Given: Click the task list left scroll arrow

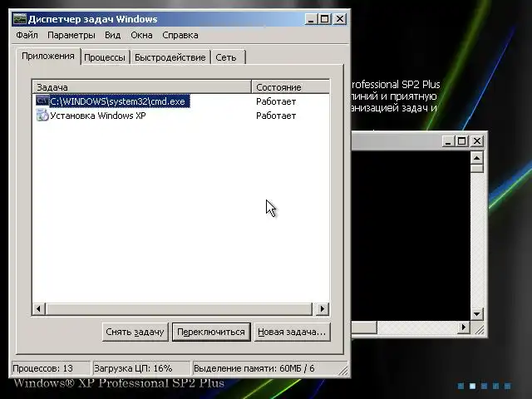Looking at the screenshot, I should (x=39, y=308).
